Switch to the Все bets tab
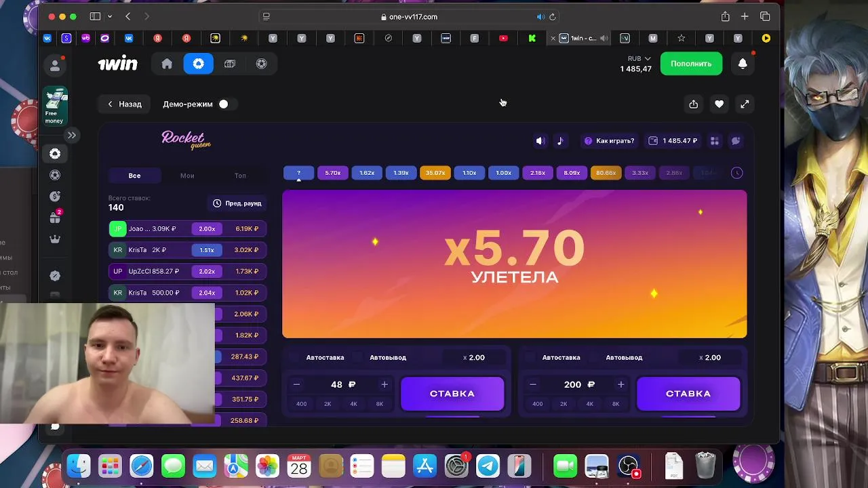 coord(134,176)
